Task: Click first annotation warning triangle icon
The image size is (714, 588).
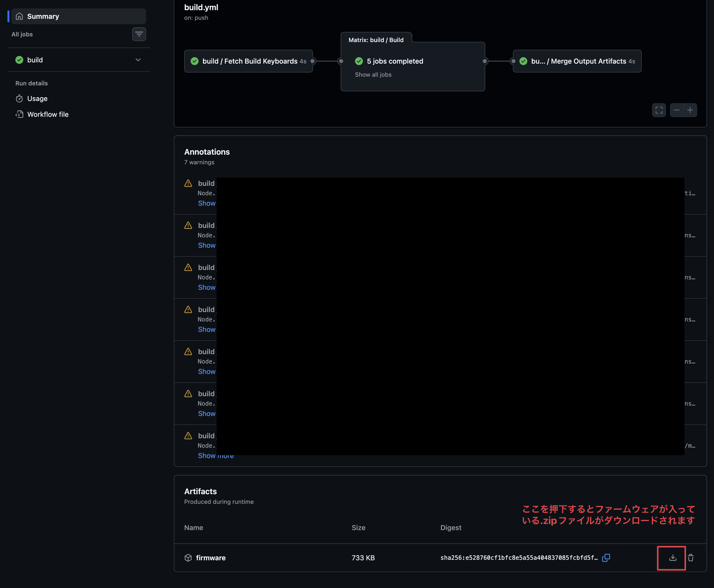Action: point(188,183)
